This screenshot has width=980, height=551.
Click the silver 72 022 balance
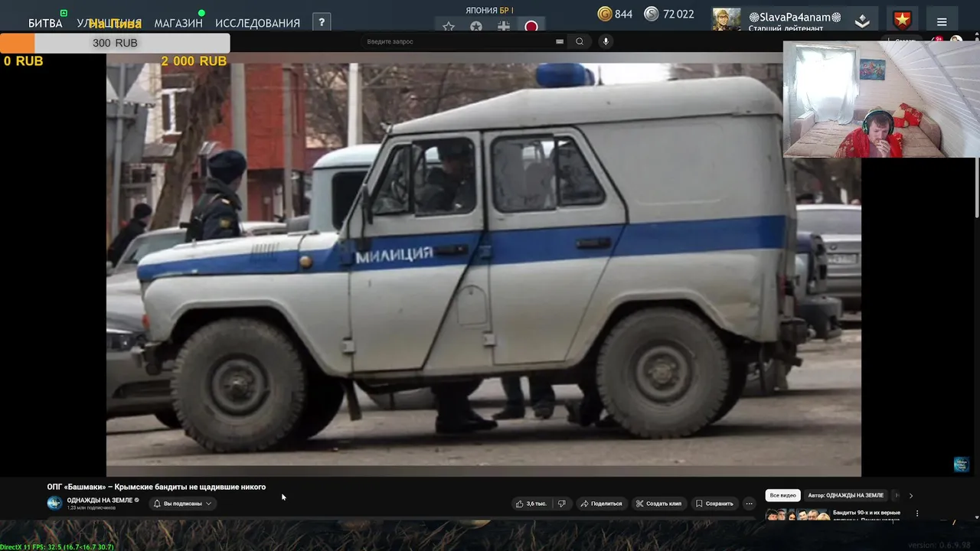668,14
